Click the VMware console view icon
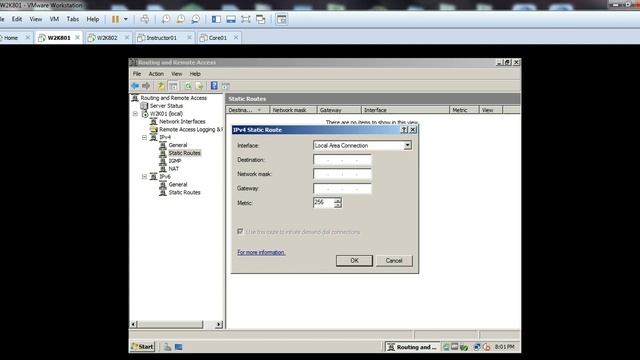 (x=282, y=19)
